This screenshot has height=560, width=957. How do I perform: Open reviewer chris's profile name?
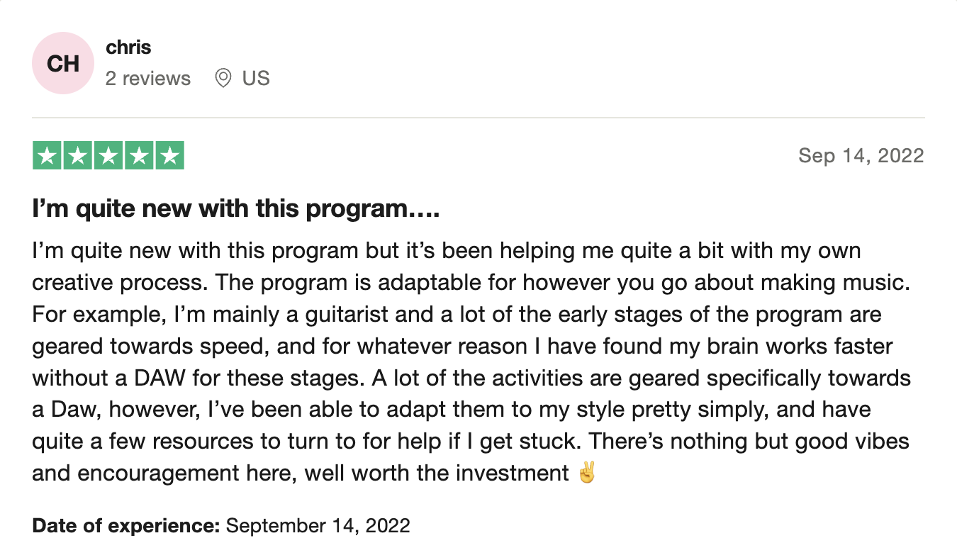tap(128, 47)
